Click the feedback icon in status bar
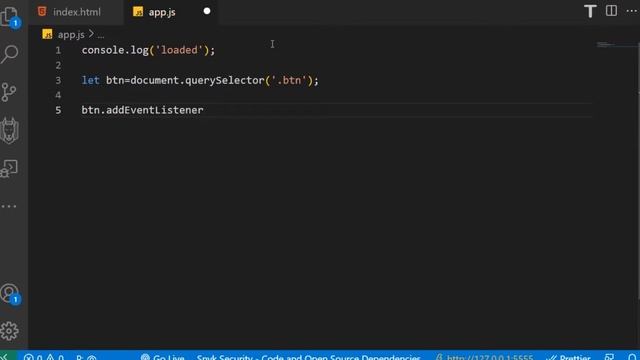This screenshot has height=360, width=640. (x=609, y=357)
